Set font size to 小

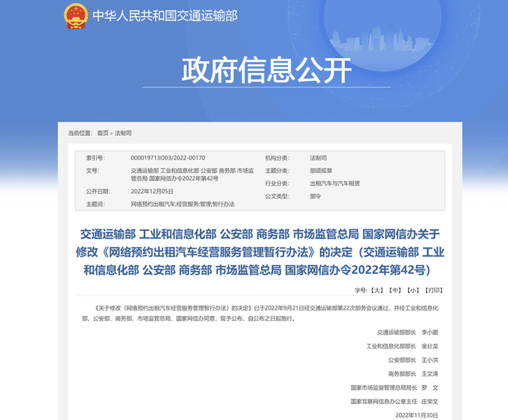tap(414, 290)
